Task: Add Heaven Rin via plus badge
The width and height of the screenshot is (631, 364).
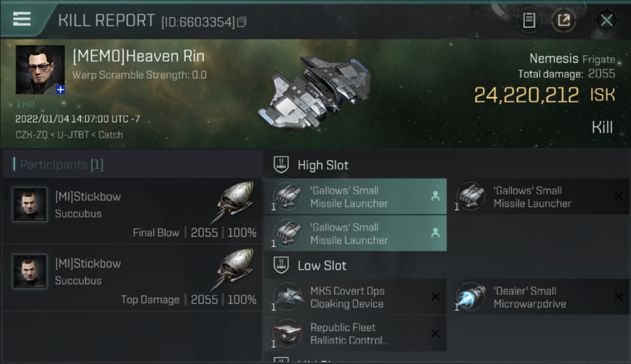Action: (x=60, y=89)
